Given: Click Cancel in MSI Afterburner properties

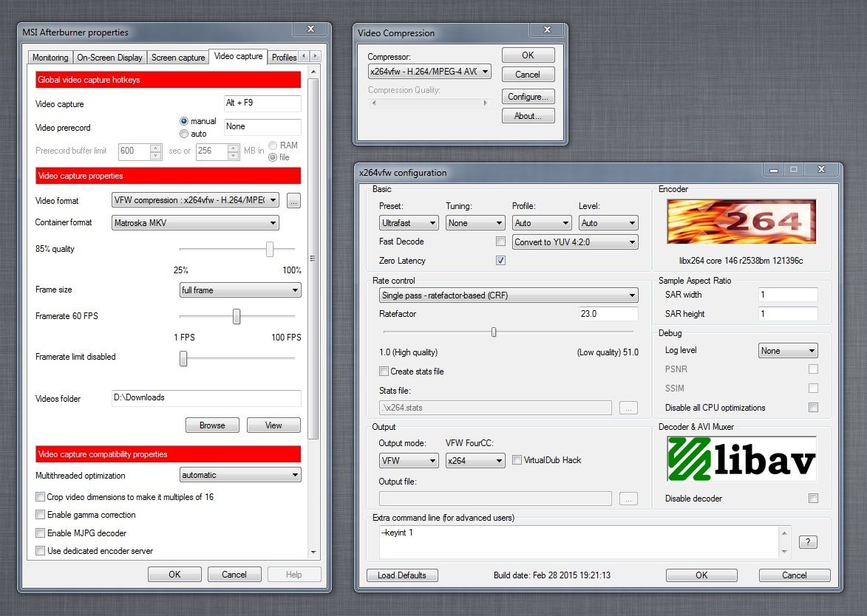Looking at the screenshot, I should point(234,575).
